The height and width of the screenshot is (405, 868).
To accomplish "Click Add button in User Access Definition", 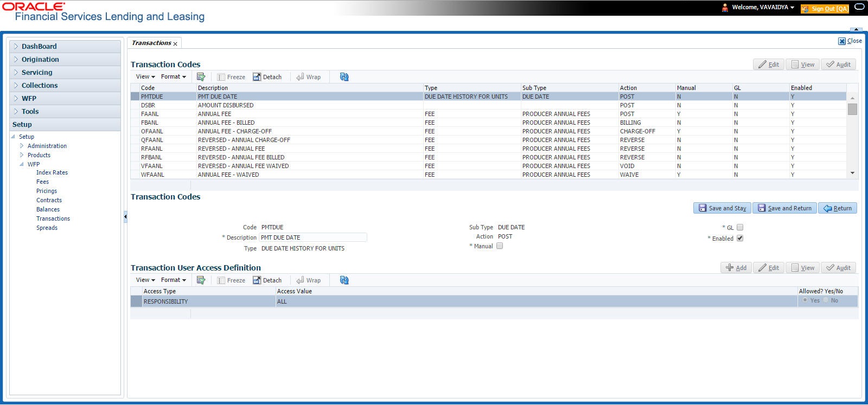I will (736, 268).
